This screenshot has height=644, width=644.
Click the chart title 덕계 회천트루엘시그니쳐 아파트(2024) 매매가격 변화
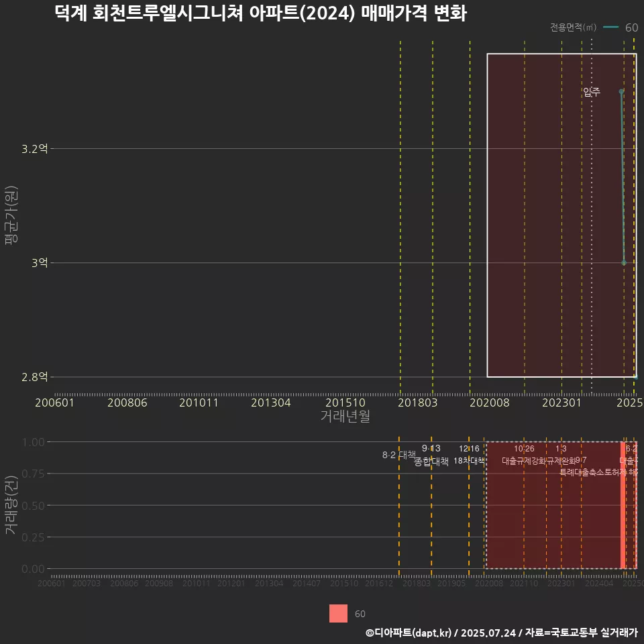coord(261,13)
